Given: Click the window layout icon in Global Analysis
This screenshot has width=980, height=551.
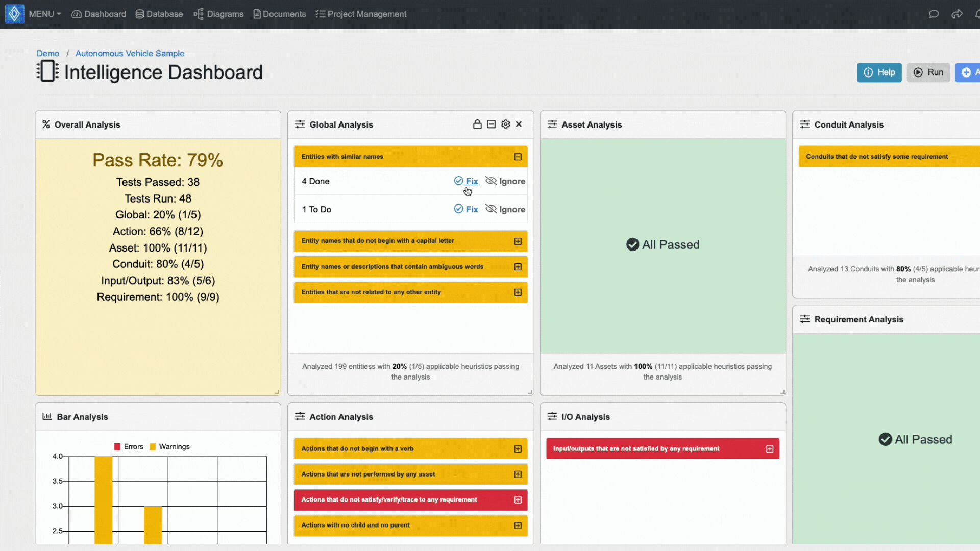Looking at the screenshot, I should pyautogui.click(x=492, y=124).
